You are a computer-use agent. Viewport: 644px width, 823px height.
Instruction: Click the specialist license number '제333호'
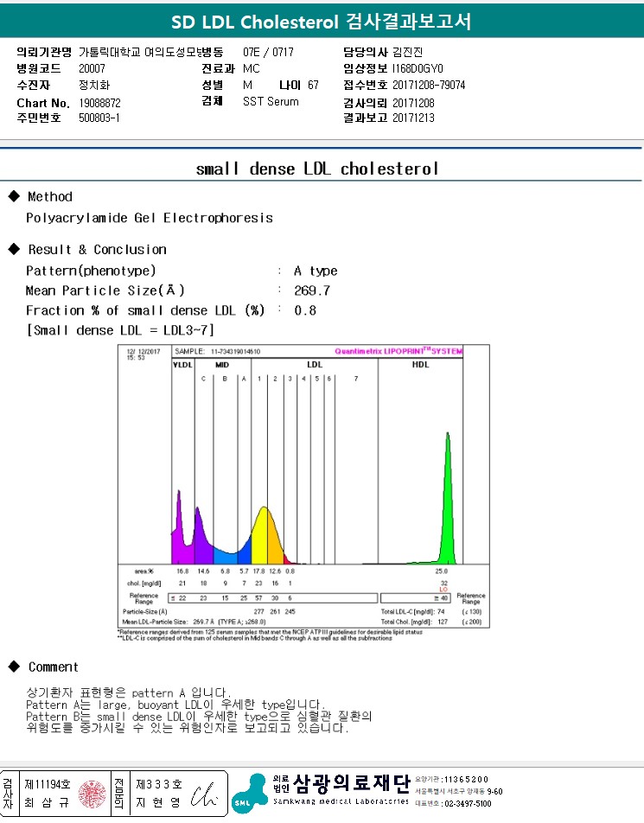[x=159, y=784]
